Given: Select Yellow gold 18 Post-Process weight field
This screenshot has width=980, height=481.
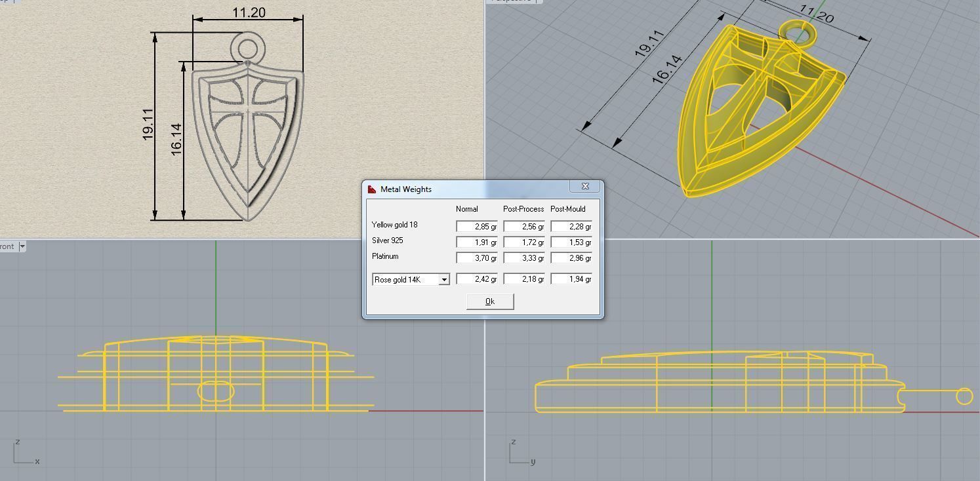Looking at the screenshot, I should click(x=524, y=226).
